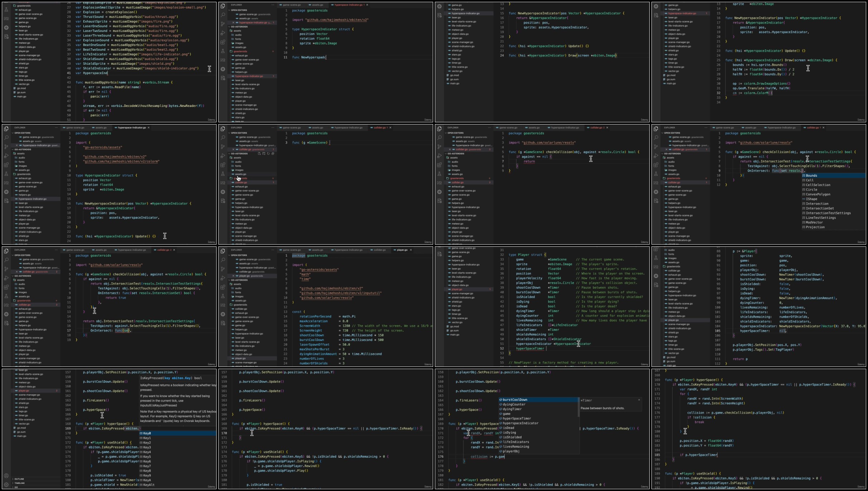Screen dimensions: 868x491
Task: Click field icon beside 'playerObj' suggestion
Action: tap(501, 451)
